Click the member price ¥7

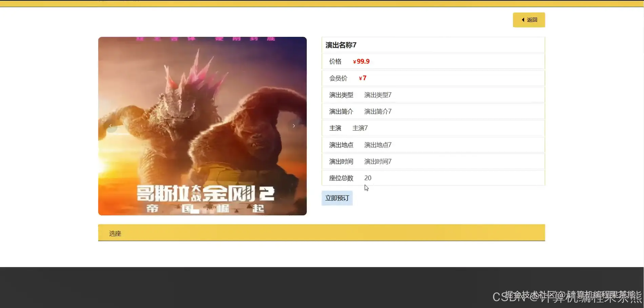tap(362, 78)
